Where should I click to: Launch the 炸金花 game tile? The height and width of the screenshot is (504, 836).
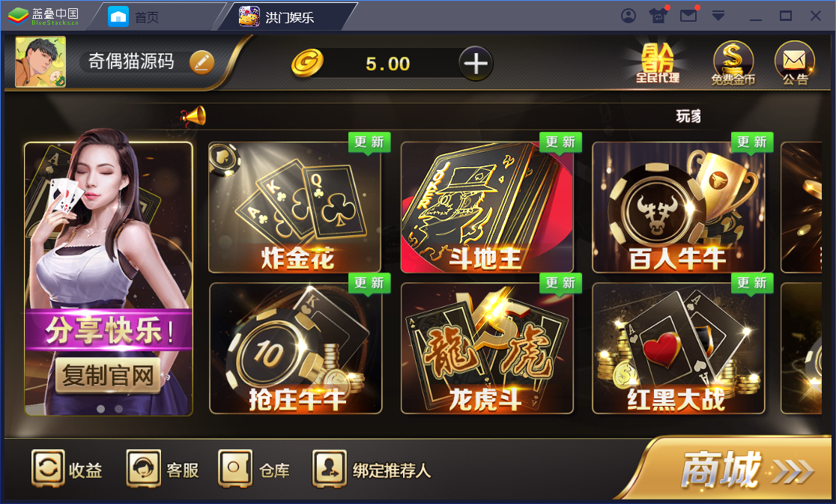click(295, 207)
